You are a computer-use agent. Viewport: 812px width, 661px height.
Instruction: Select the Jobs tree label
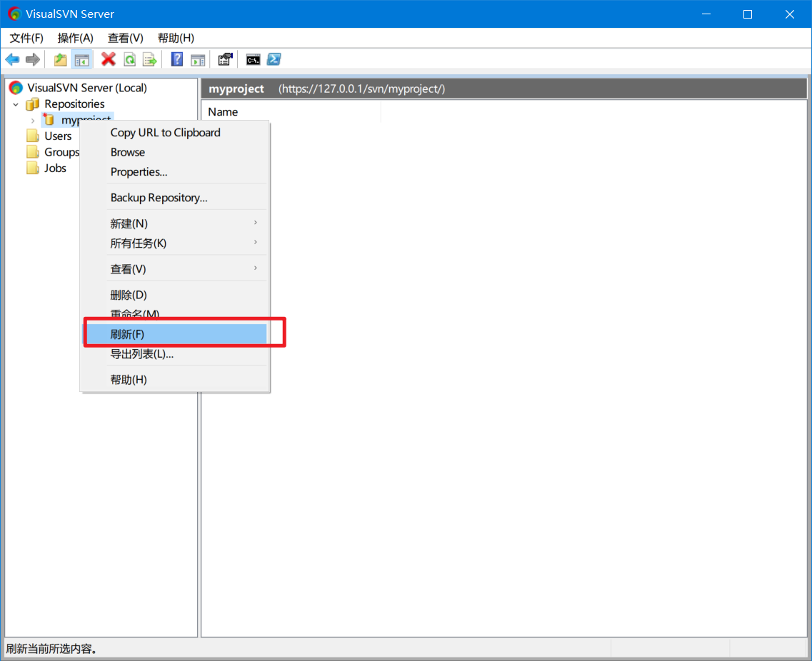(56, 168)
